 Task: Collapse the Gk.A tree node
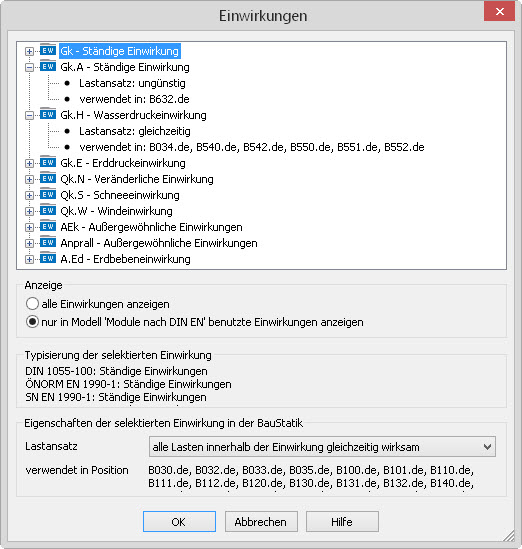click(x=29, y=67)
